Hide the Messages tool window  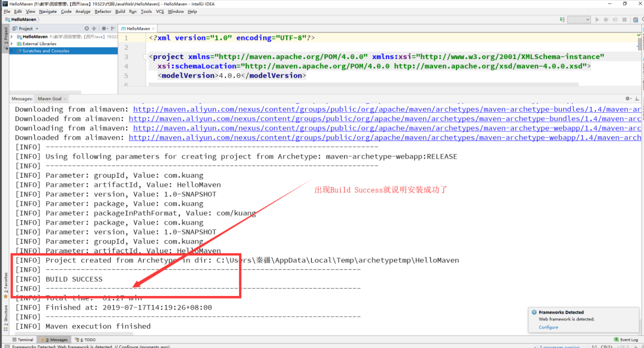click(637, 99)
